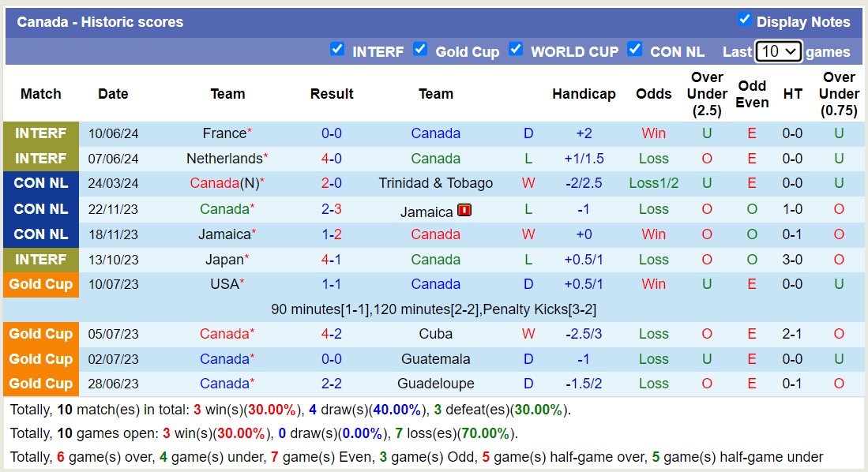
Task: Uncheck the Gold Cup filter checkbox
Action: [420, 49]
